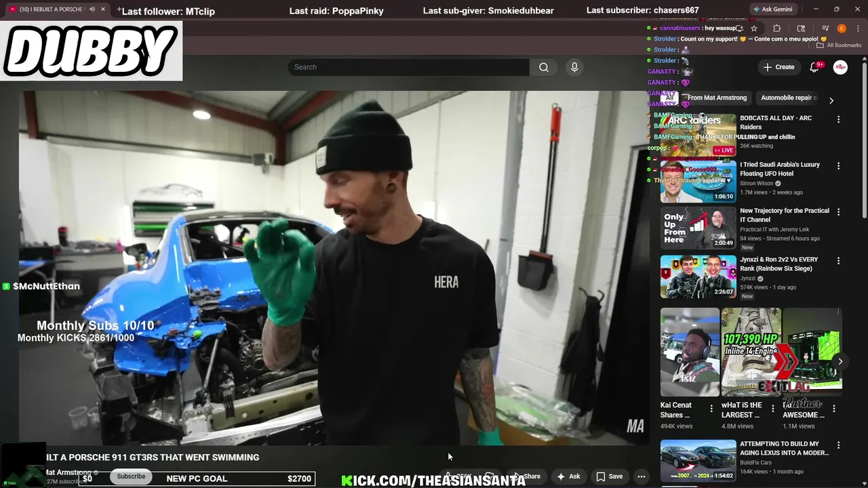Screen dimensions: 868x488
Task: Open All Bookmarks folder
Action: click(x=840, y=45)
